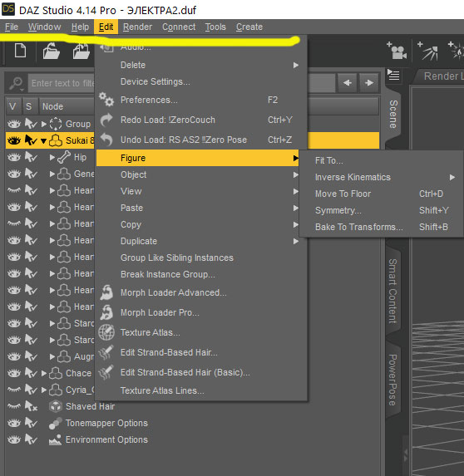Collapse the Sukai 8 node tree arrow
Screen dimensions: 464x476
[43, 141]
